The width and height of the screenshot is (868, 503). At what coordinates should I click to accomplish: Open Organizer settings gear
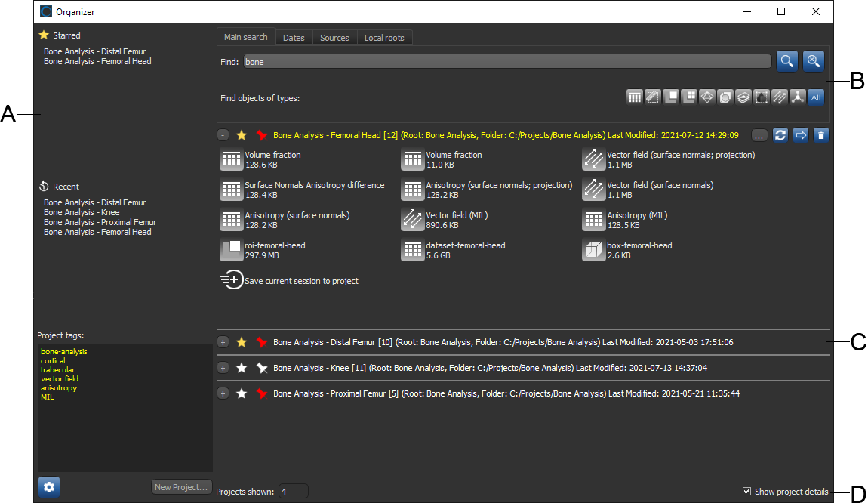[x=49, y=487]
